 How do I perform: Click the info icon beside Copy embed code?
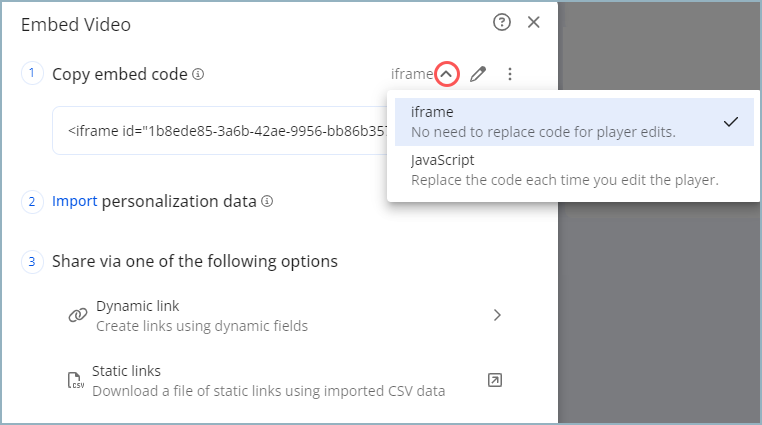coord(198,74)
